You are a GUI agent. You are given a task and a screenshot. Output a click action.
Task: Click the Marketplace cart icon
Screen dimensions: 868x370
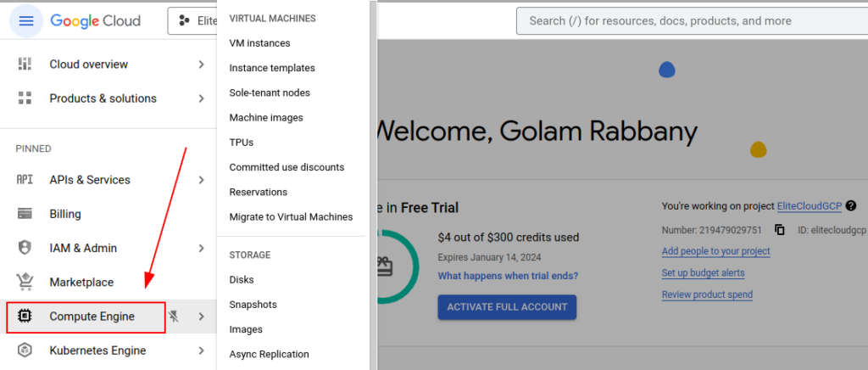pos(25,282)
